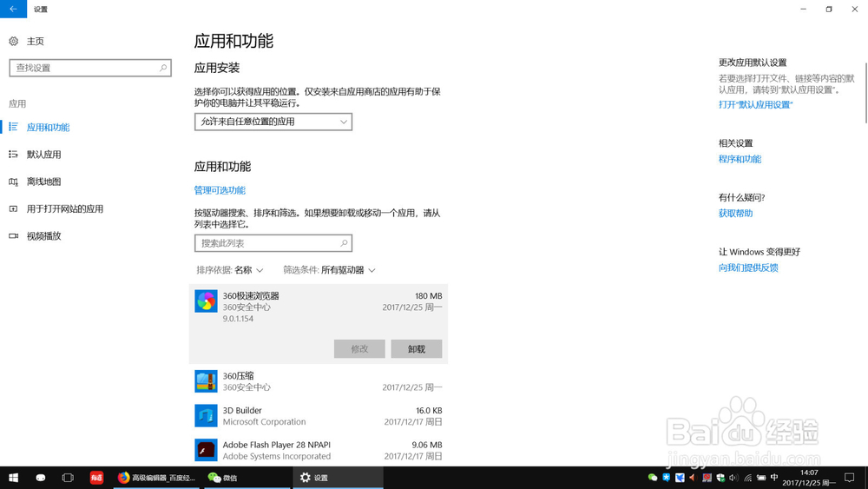
Task: Select the 3D Builder app icon
Action: [206, 416]
